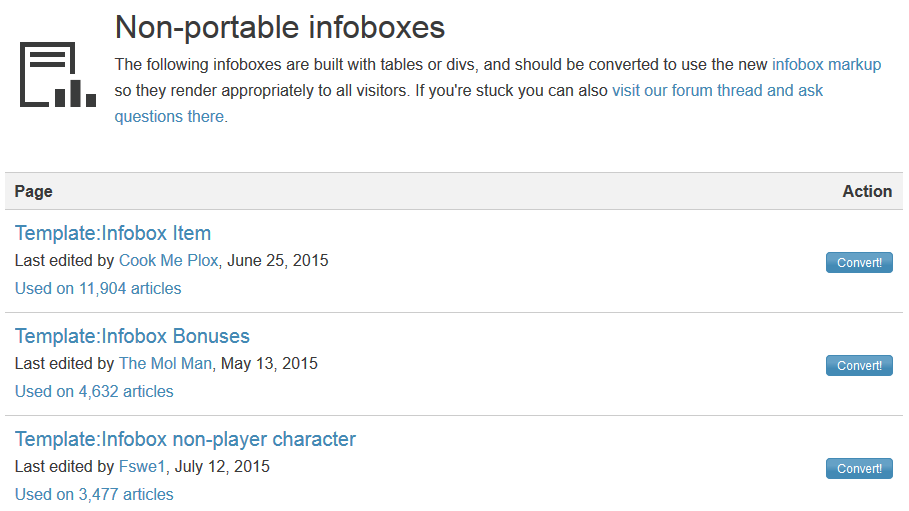Open the infobox markup link
Viewport: 909px width, 511px height.
click(826, 65)
